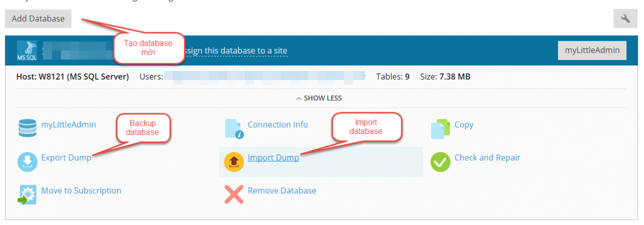
Task: Click the MS SQL database logo icon
Action: point(27,50)
